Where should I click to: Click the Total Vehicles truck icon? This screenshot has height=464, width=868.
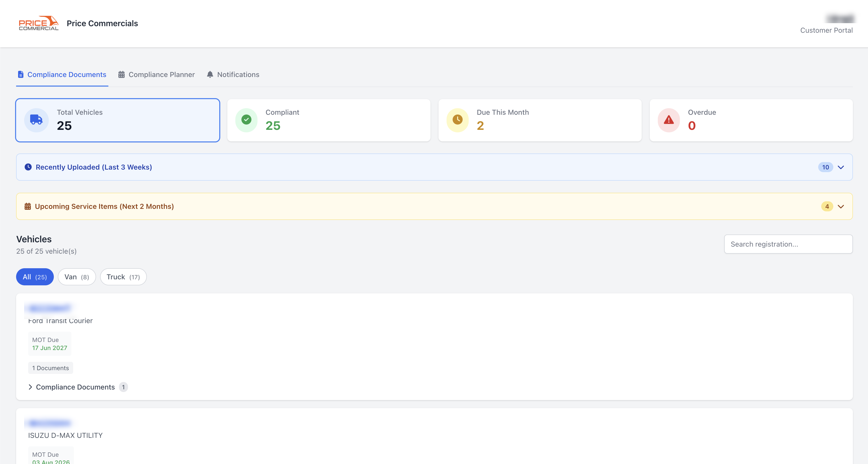pos(36,120)
